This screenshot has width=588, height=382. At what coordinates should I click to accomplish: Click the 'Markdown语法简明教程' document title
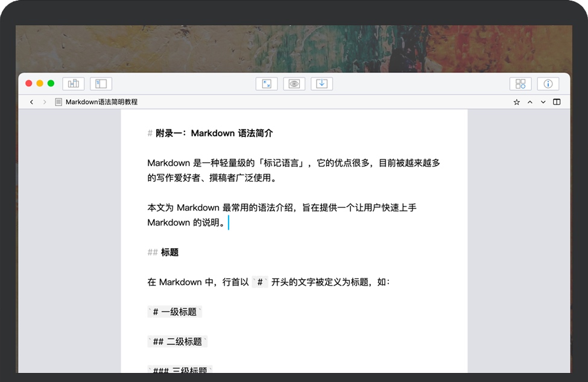[x=101, y=102]
